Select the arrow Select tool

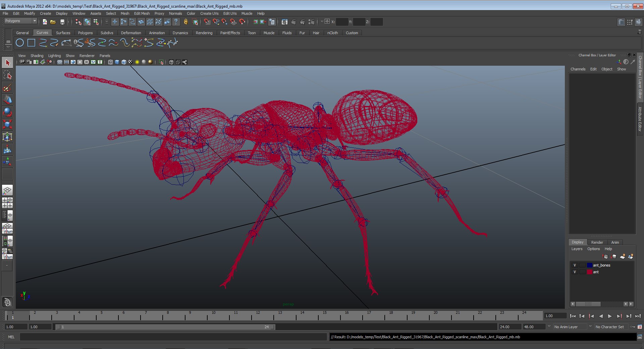tap(7, 63)
